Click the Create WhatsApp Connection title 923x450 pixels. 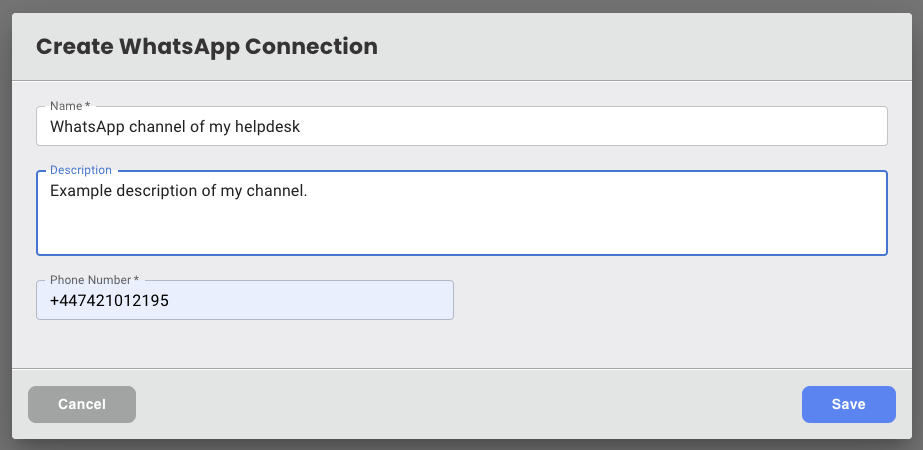(207, 46)
